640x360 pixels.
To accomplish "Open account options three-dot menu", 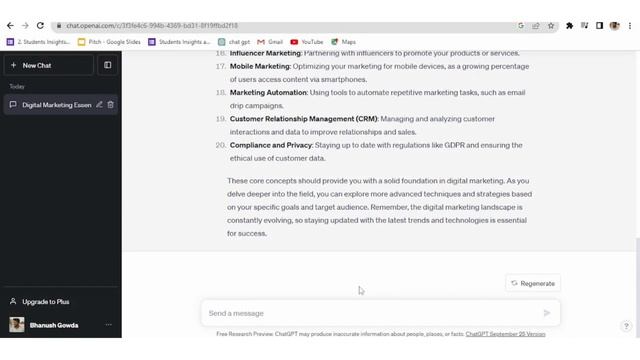I will click(109, 325).
